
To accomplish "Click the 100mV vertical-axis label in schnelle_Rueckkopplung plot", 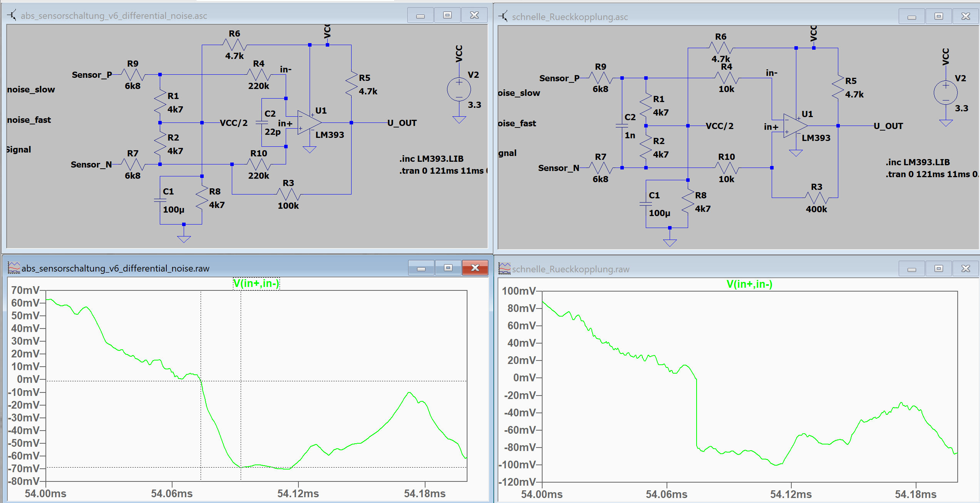I will (518, 291).
